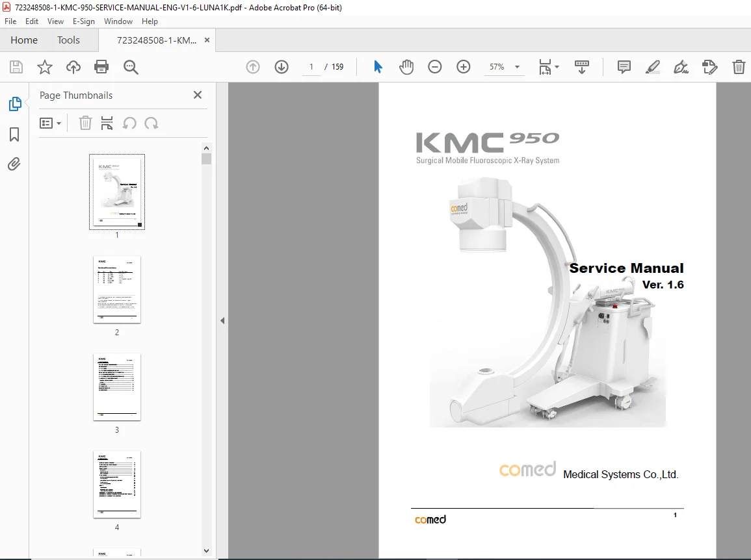Image resolution: width=751 pixels, height=560 pixels.
Task: Select page 2 thumbnail
Action: pos(117,290)
